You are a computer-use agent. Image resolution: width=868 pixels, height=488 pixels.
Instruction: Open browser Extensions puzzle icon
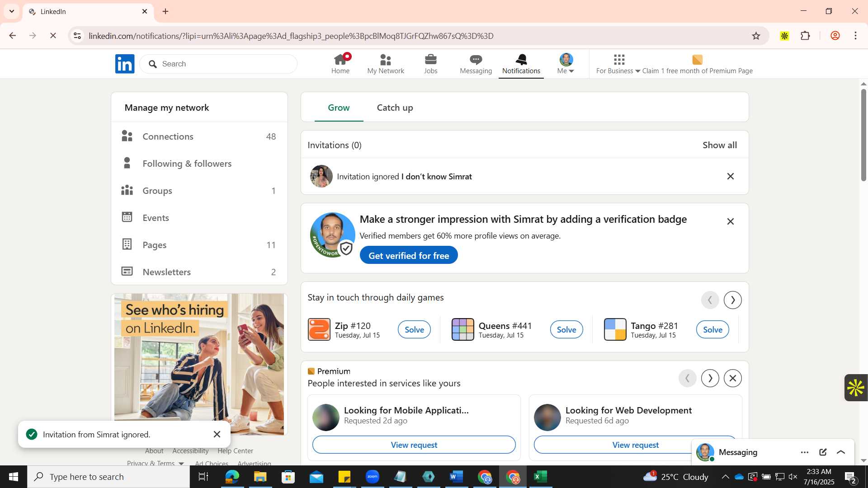click(806, 36)
